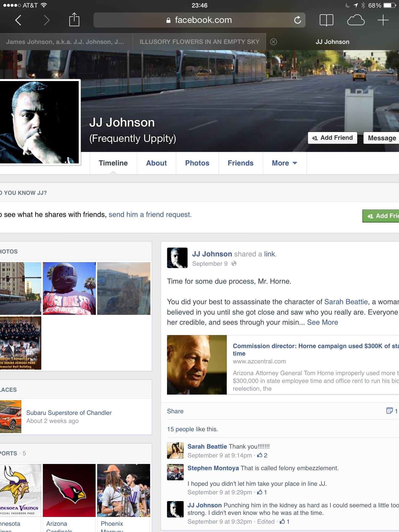Click Stephen Montoya's comment avatar
This screenshot has height=532, width=399.
pos(175,472)
